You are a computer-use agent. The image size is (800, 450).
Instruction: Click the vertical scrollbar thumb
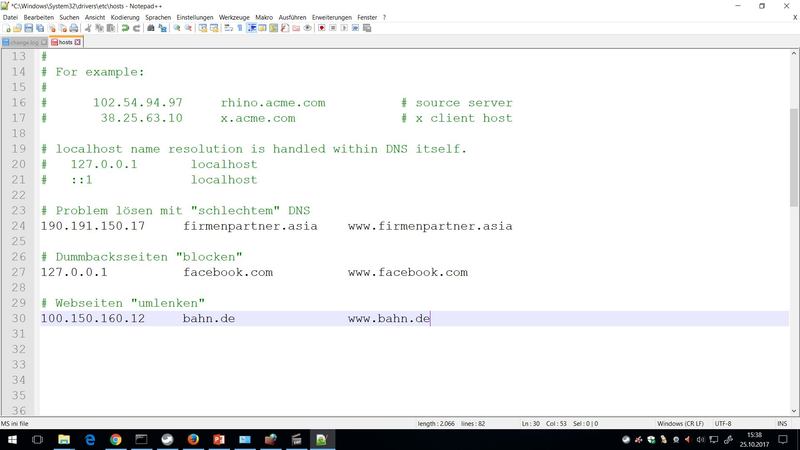[x=794, y=157]
